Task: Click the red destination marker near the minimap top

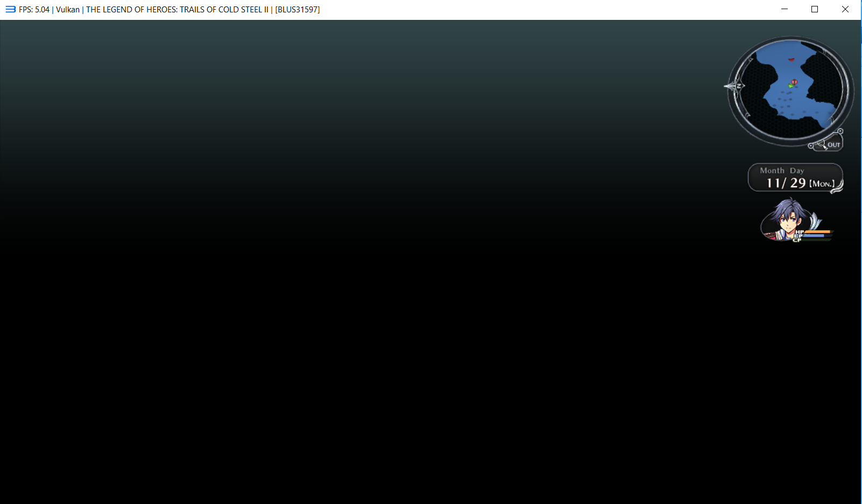Action: [791, 59]
